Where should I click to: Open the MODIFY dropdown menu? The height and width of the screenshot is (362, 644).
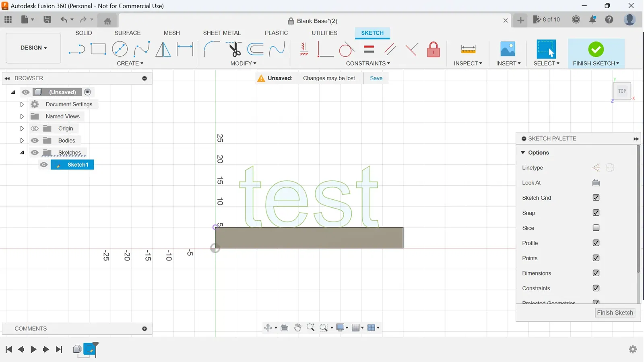[243, 63]
